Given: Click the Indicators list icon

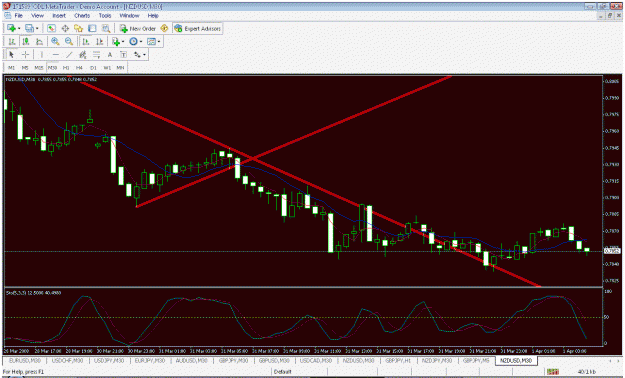Looking at the screenshot, I should (116, 41).
